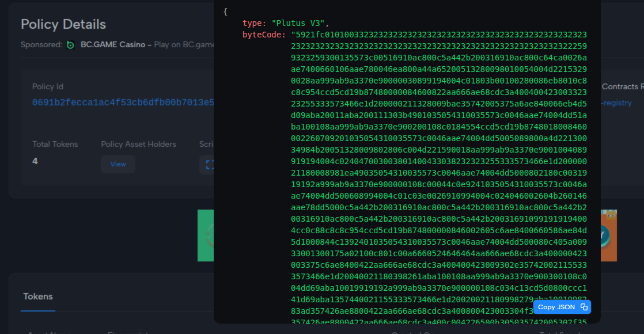The width and height of the screenshot is (644, 334).
Task: Click the Script expand icon
Action: click(209, 165)
